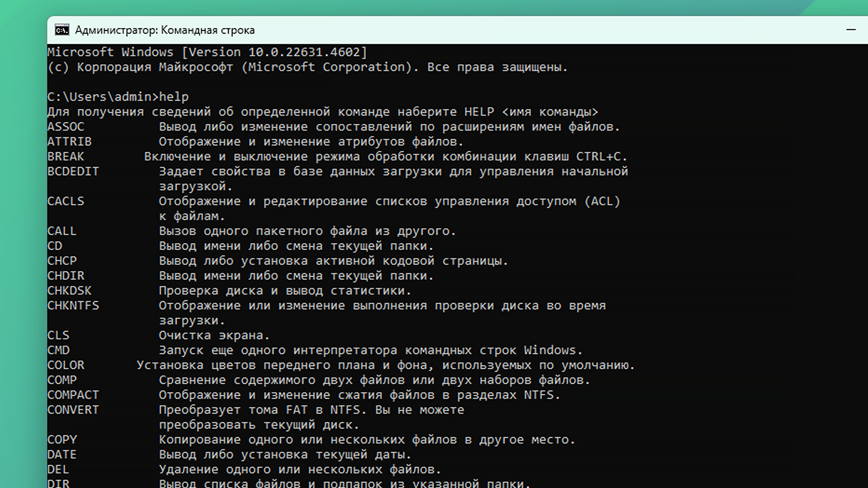868x488 pixels.
Task: Select the CACLS command name
Action: coord(66,201)
